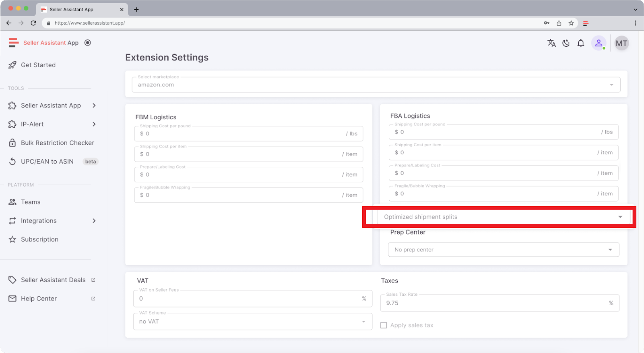Open the Select marketplace dropdown
The image size is (644, 353).
click(376, 85)
